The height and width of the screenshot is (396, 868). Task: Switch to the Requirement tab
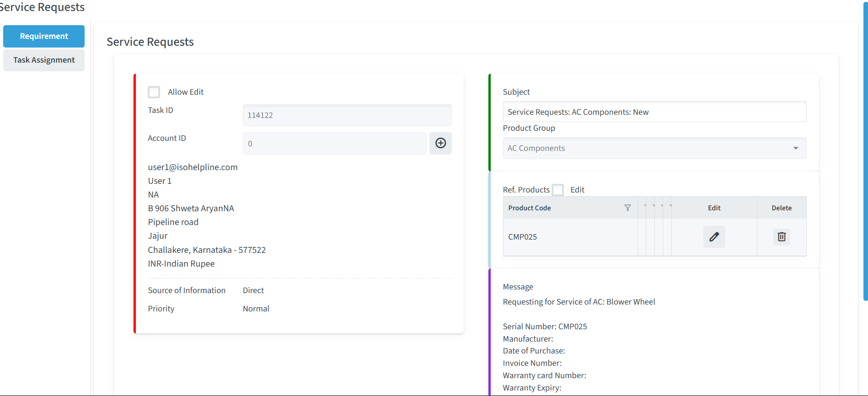pos(44,36)
